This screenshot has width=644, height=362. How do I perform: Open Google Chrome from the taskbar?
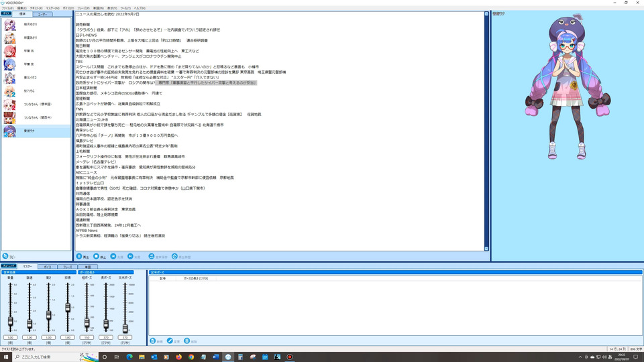[x=191, y=357]
